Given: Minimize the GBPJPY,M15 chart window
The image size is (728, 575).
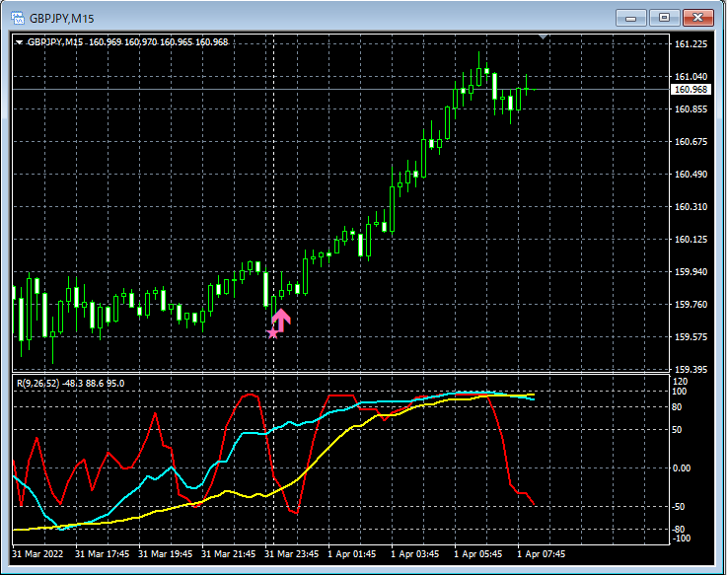Looking at the screenshot, I should click(x=630, y=18).
